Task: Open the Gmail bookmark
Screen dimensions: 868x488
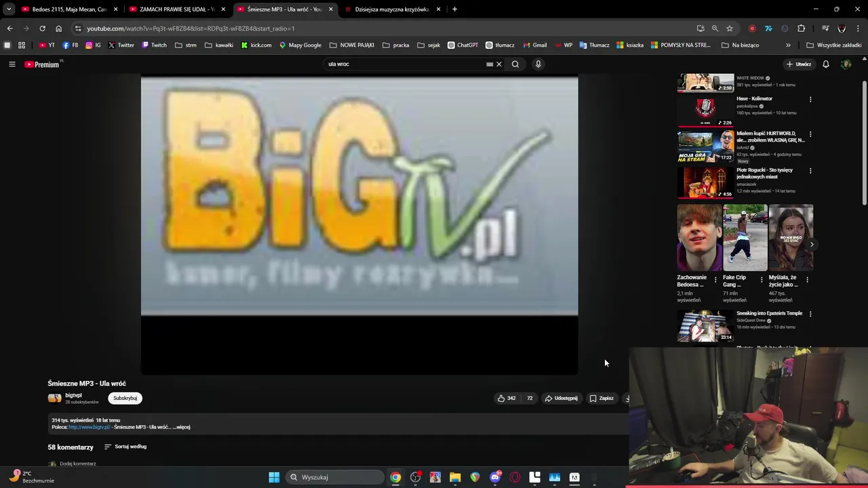Action: 535,45
